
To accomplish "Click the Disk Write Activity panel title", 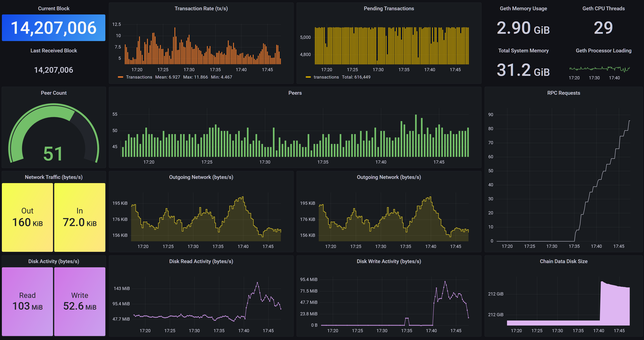I will pos(388,261).
